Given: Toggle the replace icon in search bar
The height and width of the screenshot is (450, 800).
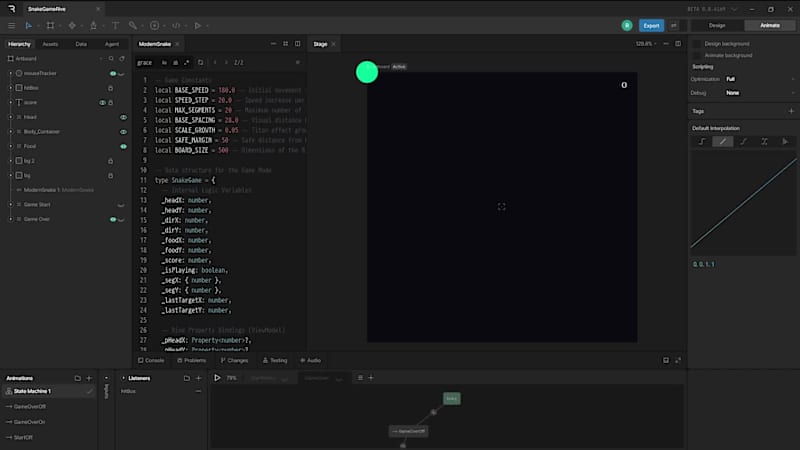Looking at the screenshot, I should click(201, 62).
